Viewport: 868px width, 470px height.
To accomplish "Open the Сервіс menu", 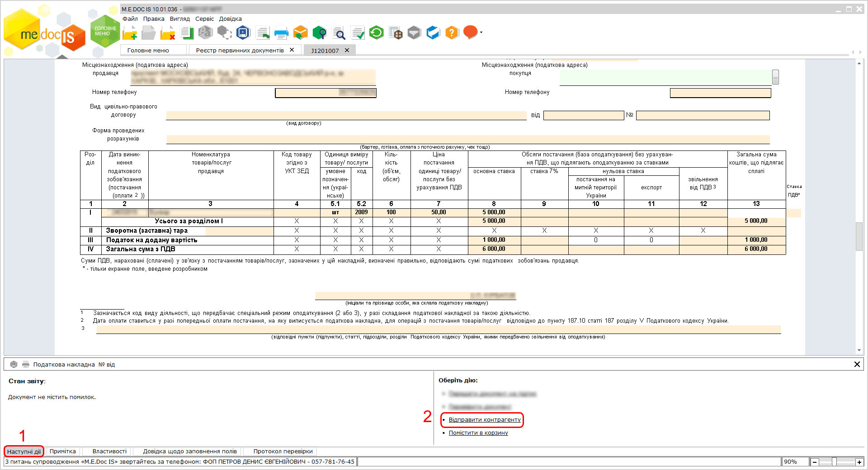I will (x=205, y=19).
